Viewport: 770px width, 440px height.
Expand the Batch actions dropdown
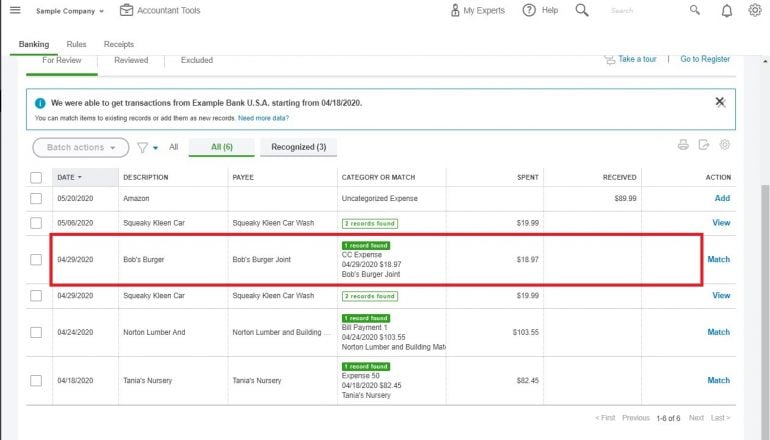click(x=80, y=148)
